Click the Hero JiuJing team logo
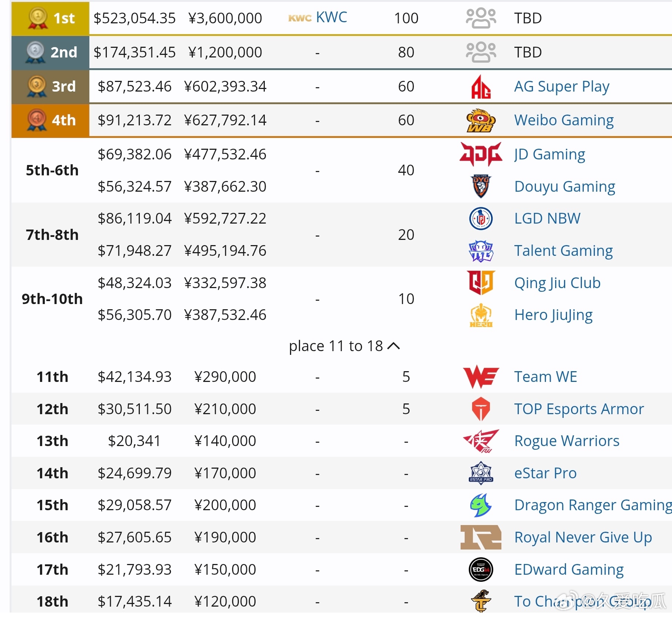 [481, 315]
